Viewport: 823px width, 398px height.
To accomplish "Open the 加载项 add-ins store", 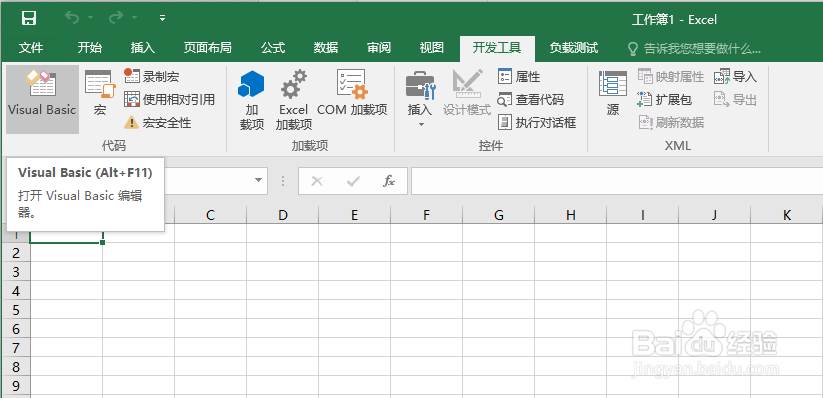I will point(251,100).
